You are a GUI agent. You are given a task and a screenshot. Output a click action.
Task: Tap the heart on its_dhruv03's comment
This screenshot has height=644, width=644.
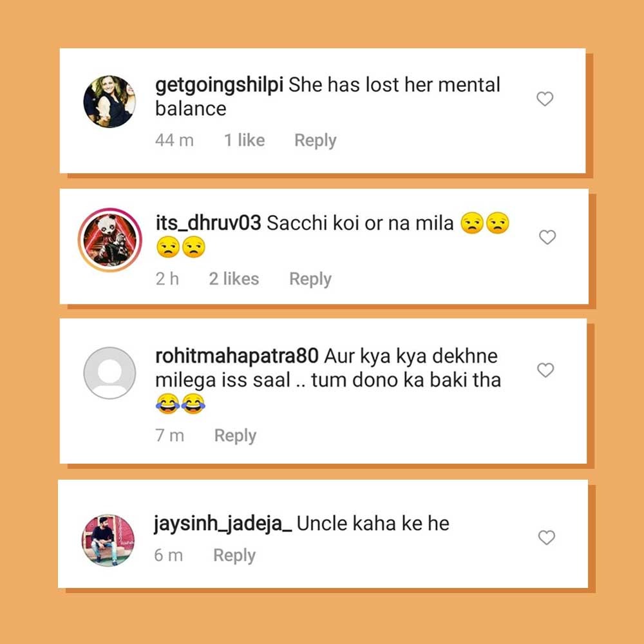547,237
